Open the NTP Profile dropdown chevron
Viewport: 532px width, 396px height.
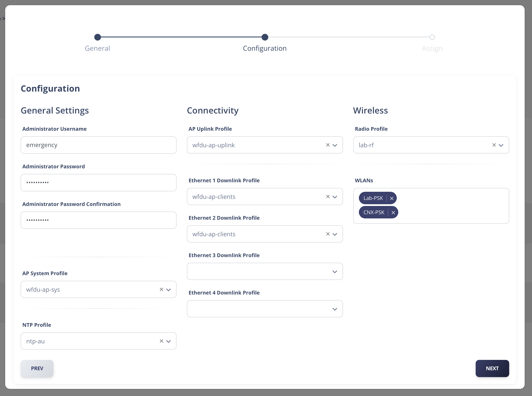pyautogui.click(x=169, y=341)
